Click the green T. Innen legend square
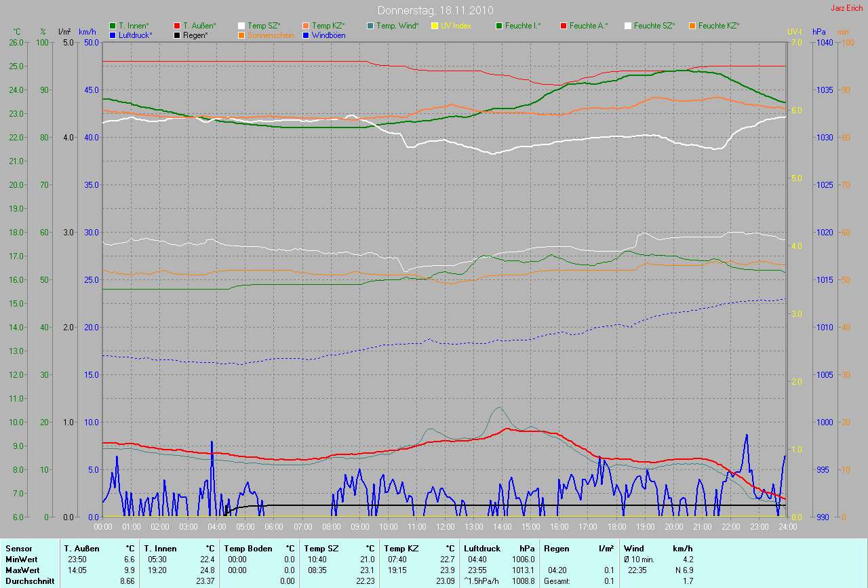Viewport: 868px width, 588px height. 113,26
